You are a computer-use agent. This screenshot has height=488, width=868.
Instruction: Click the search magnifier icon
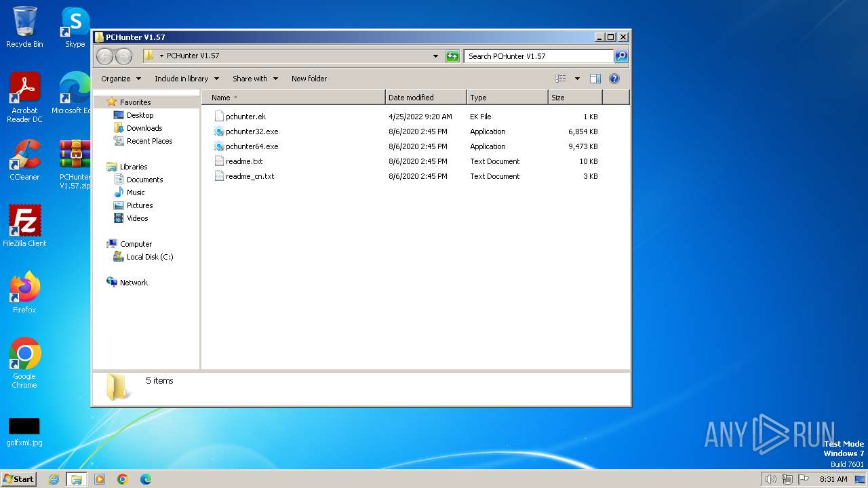[x=620, y=56]
